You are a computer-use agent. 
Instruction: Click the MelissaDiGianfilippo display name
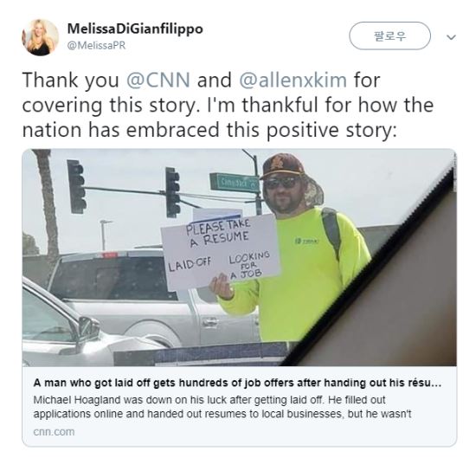[x=135, y=29]
